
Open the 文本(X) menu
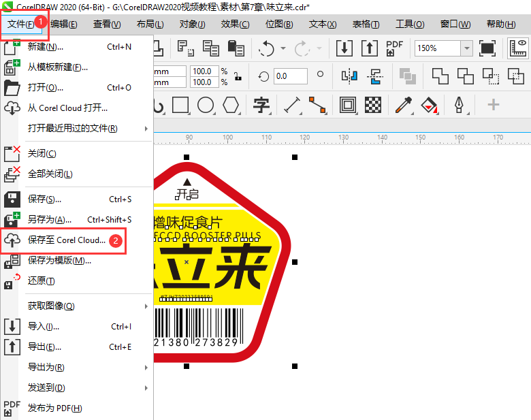coord(323,25)
